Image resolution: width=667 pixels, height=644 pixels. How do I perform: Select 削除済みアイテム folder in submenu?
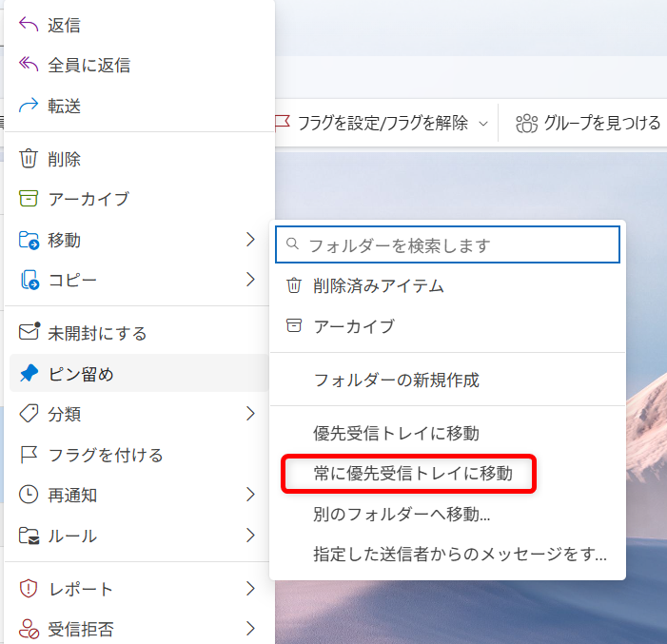click(x=379, y=285)
